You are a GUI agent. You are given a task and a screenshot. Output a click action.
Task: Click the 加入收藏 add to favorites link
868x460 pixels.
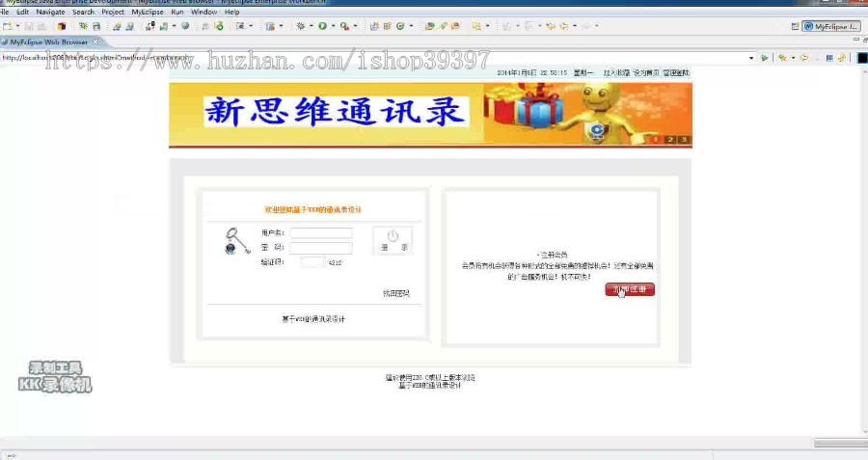point(616,72)
